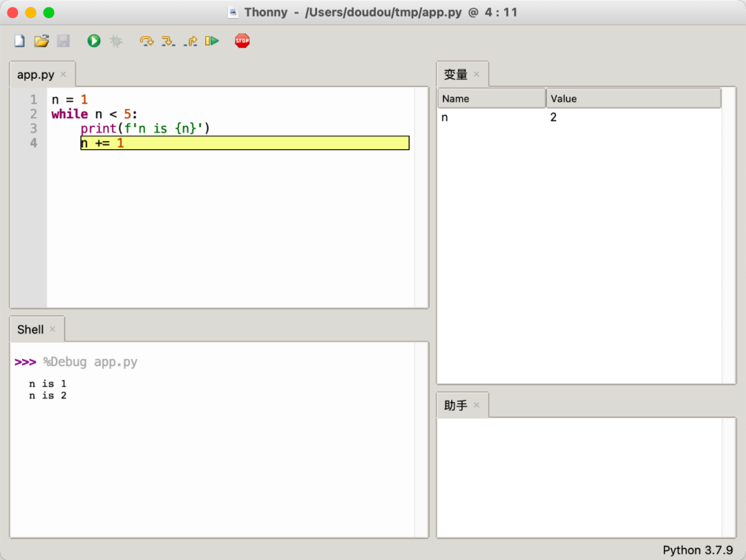Click the Save floppy disk icon
This screenshot has width=746, height=560.
pyautogui.click(x=63, y=41)
